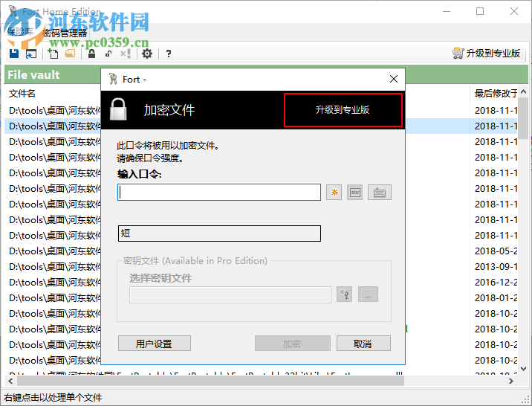
Task: Click the vertical scrollbar thumb in file list
Action: (x=523, y=117)
